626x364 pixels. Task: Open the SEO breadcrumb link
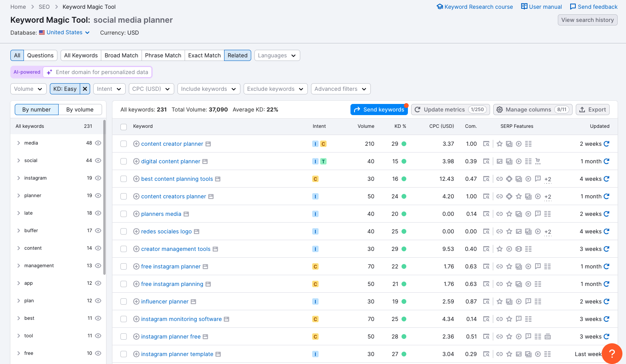[44, 7]
